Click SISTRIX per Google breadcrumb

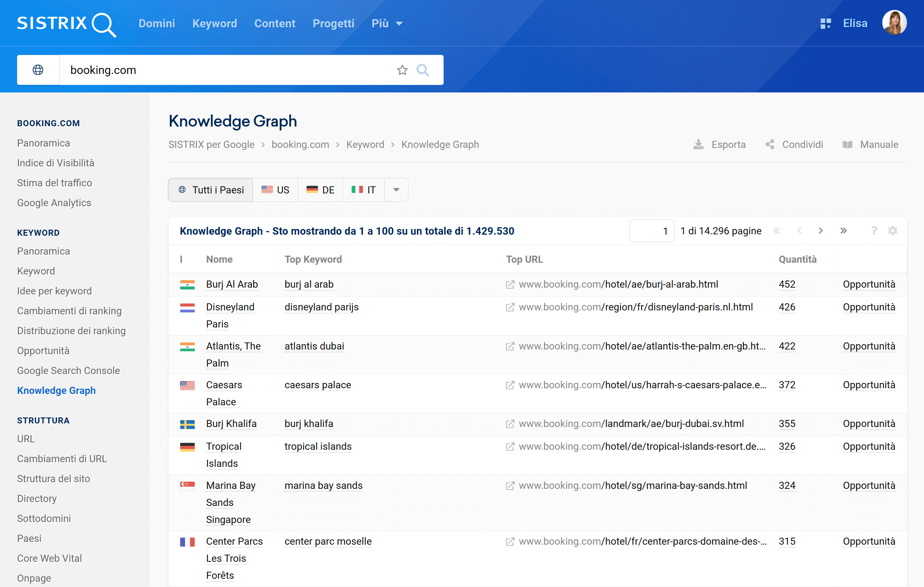(x=211, y=144)
